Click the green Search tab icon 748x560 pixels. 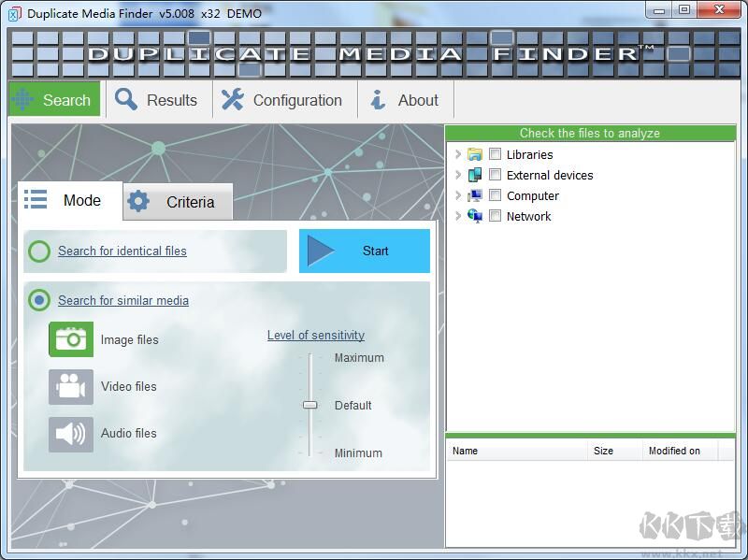22,99
